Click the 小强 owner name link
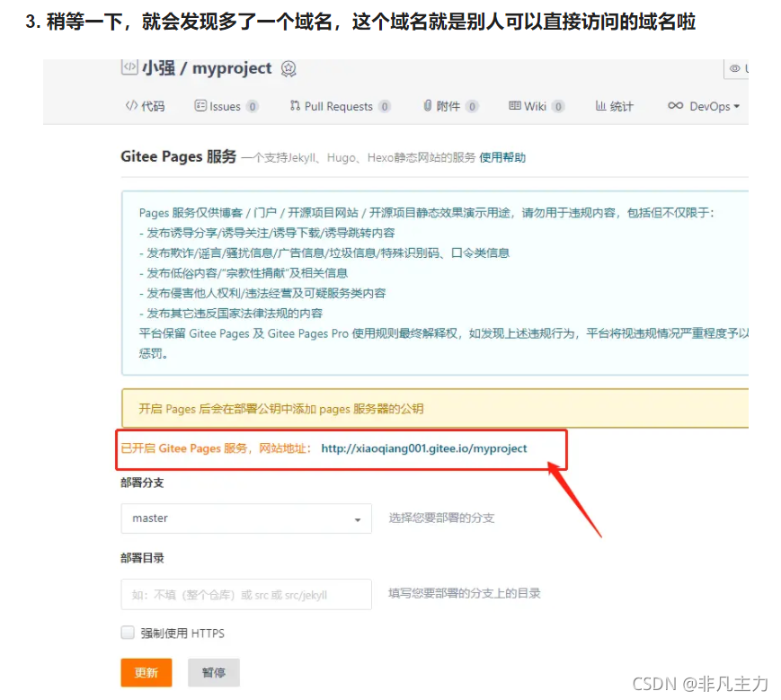 (x=158, y=68)
